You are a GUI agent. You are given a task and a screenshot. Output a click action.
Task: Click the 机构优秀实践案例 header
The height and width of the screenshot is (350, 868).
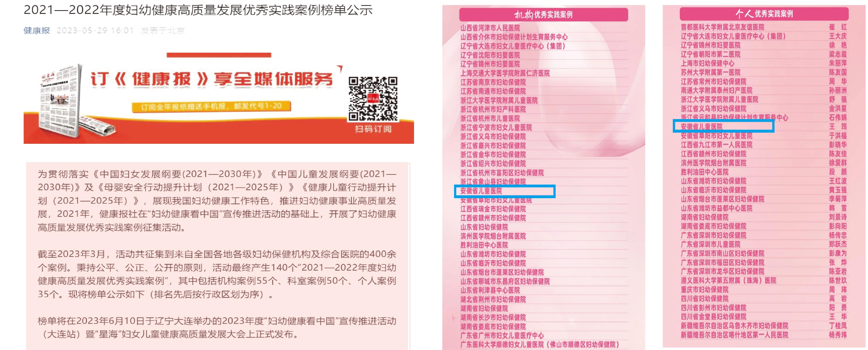tap(543, 14)
